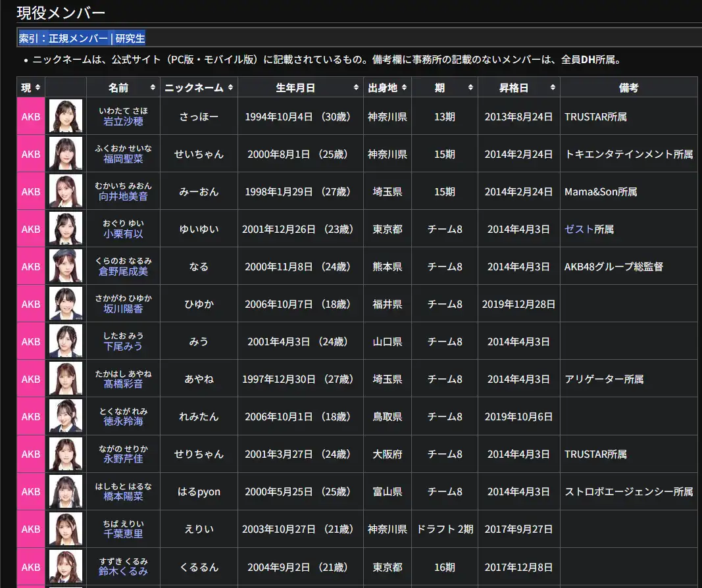
Task: Jump to 研究生 index link
Action: [x=130, y=38]
